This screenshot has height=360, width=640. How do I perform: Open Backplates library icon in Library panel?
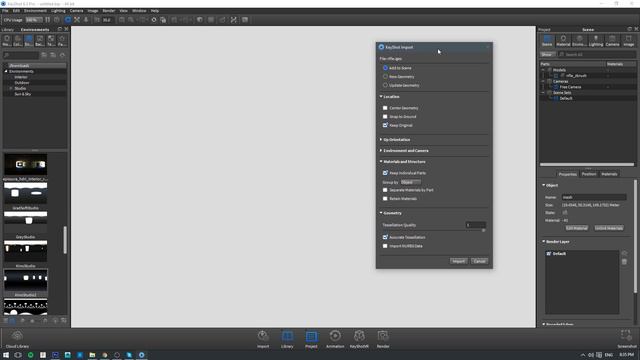click(40, 40)
